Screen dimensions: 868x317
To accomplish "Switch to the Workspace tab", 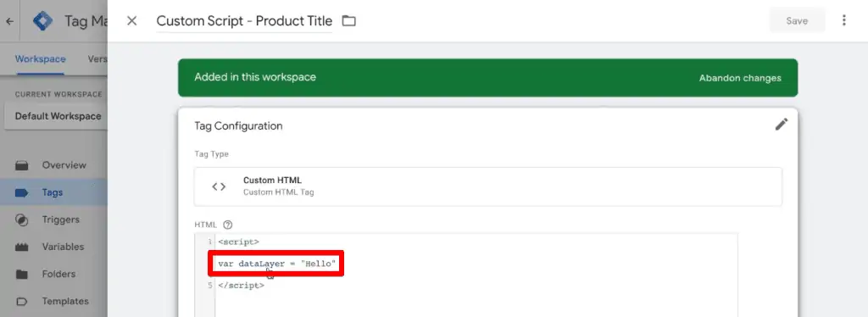I will pos(41,58).
